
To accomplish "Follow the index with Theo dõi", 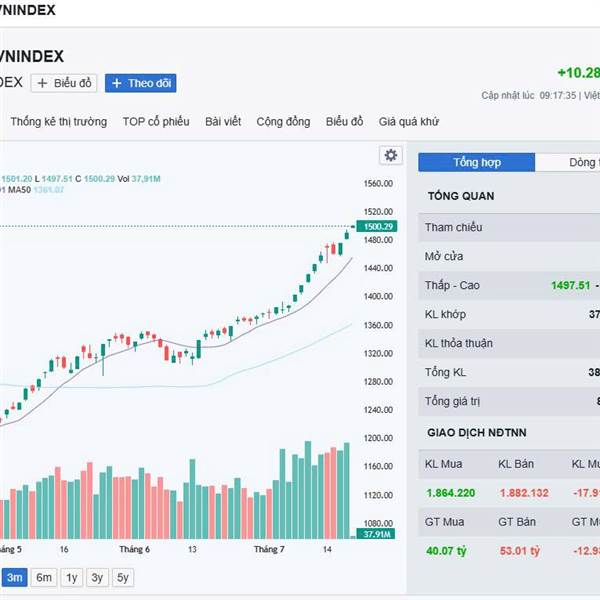I will tap(140, 83).
